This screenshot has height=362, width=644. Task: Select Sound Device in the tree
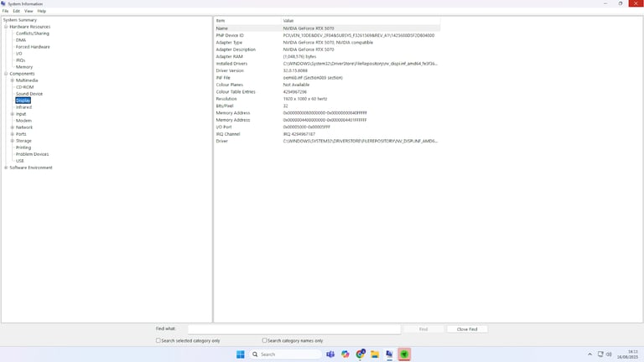(29, 94)
